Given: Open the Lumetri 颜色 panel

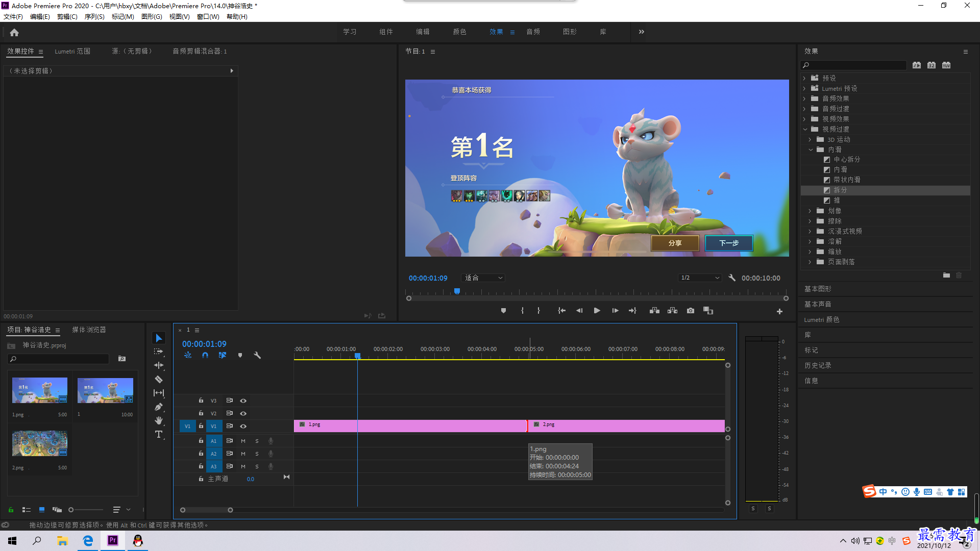Looking at the screenshot, I should [821, 319].
